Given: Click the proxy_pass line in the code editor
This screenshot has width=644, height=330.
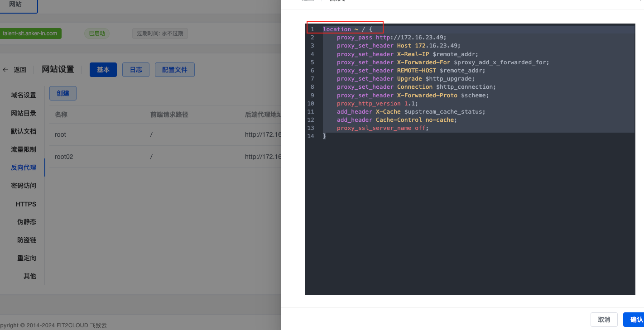Looking at the screenshot, I should coord(391,38).
